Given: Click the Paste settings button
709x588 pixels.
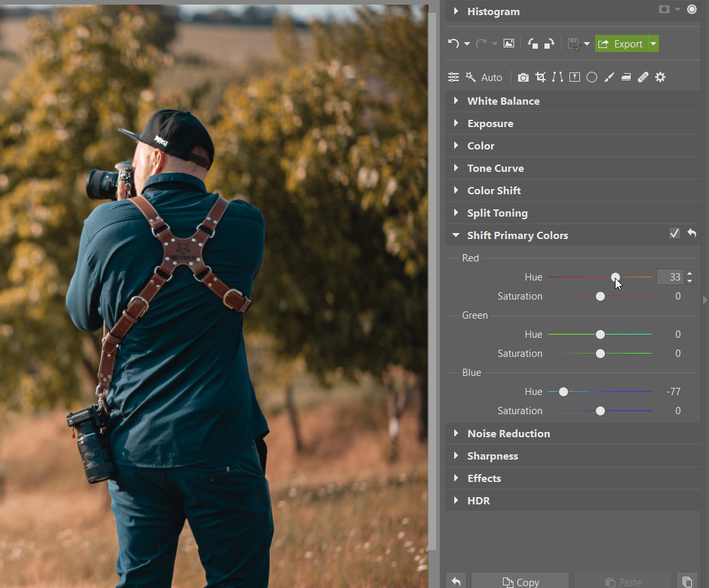Looking at the screenshot, I should coord(623,581).
